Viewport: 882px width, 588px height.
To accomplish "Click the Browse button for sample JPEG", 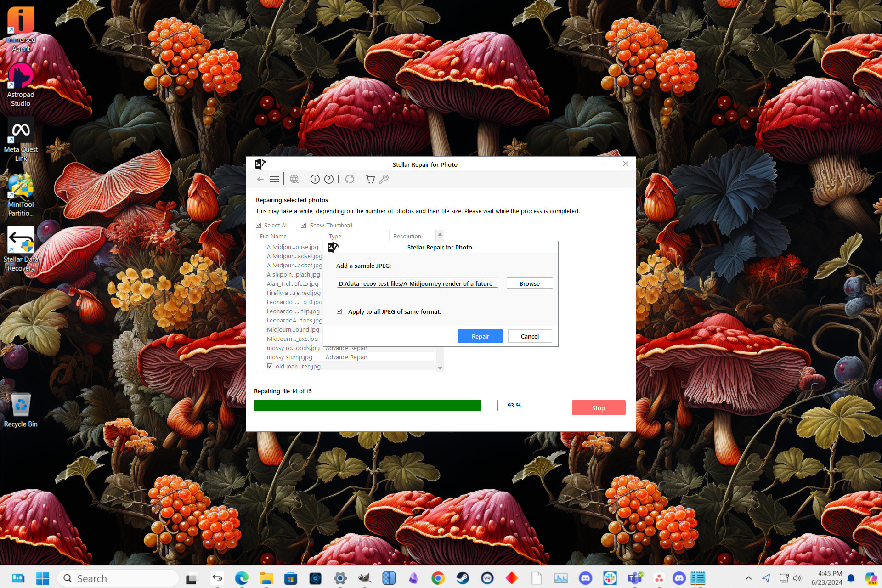I will pyautogui.click(x=529, y=283).
